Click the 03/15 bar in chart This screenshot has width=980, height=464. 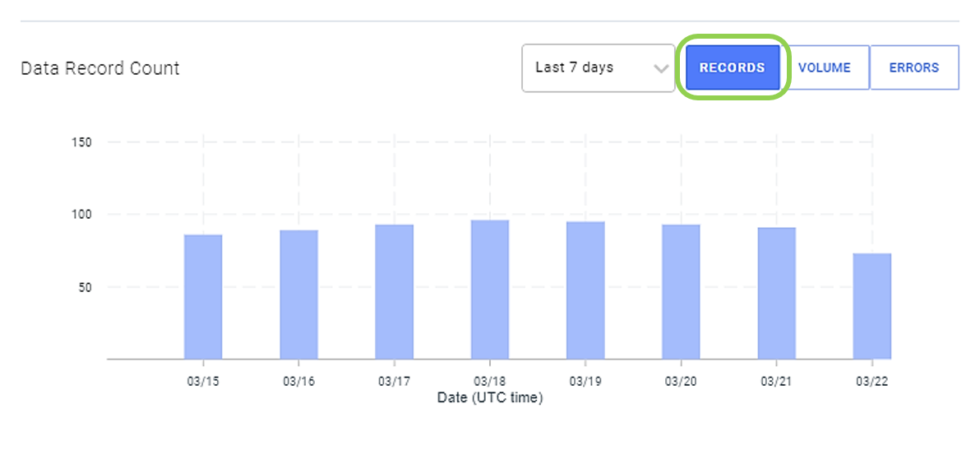point(203,297)
